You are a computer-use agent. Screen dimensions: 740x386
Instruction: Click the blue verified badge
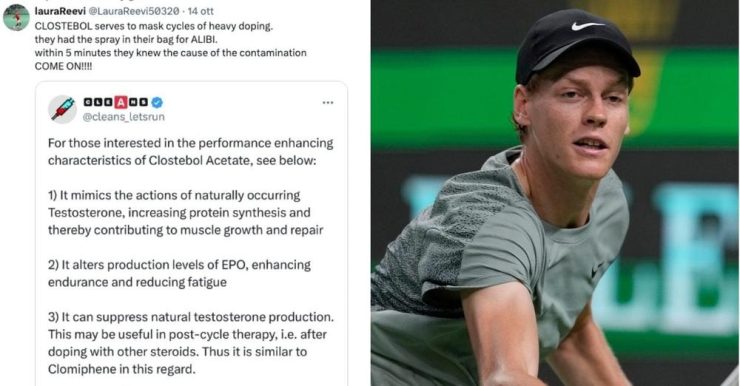tap(157, 102)
